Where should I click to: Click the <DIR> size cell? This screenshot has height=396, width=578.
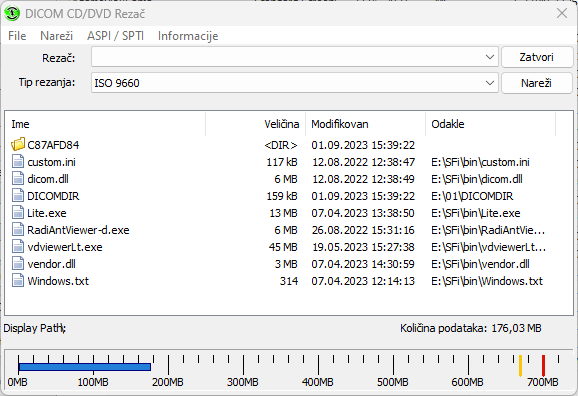[x=281, y=145]
